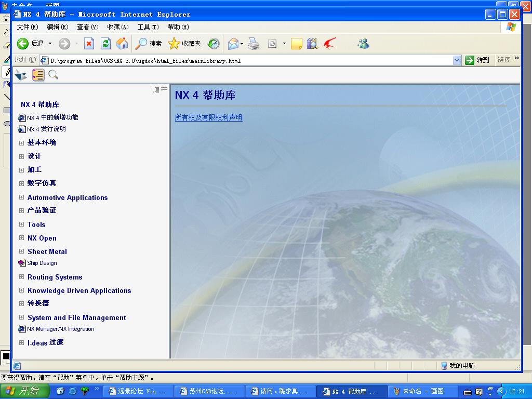Open the back history dropdown arrow
Screen dimensions: 532x399
(x=50, y=44)
